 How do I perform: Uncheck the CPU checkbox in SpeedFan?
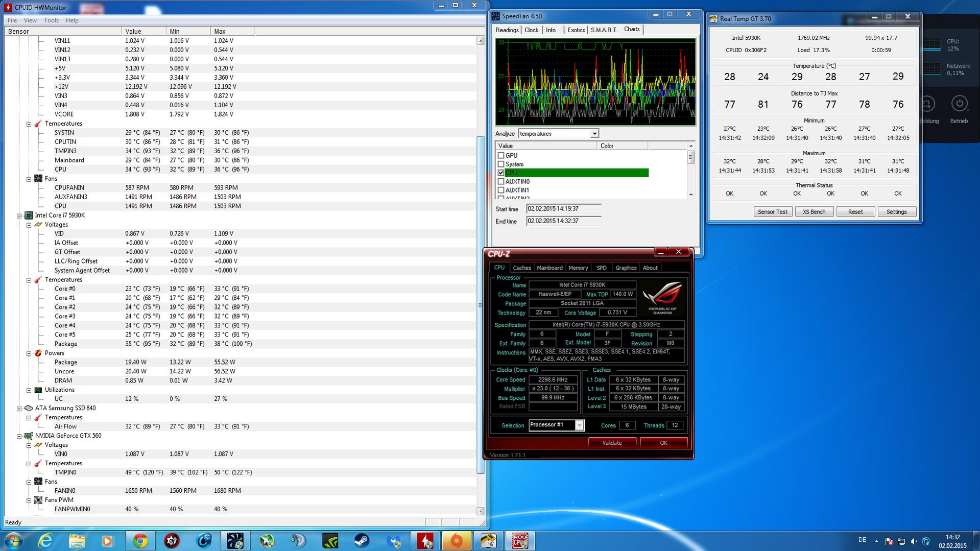[x=501, y=173]
